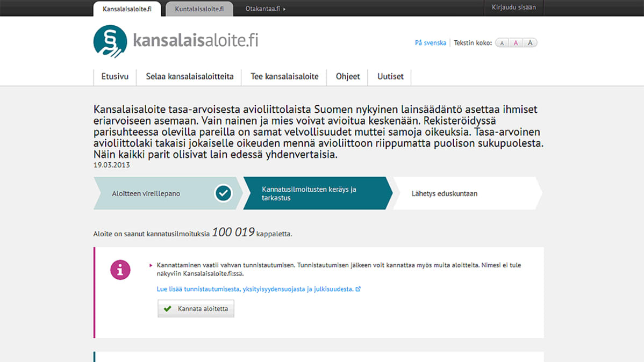This screenshot has height=362, width=644.
Task: Click the Kannata aloitetta button
Action: 196,309
